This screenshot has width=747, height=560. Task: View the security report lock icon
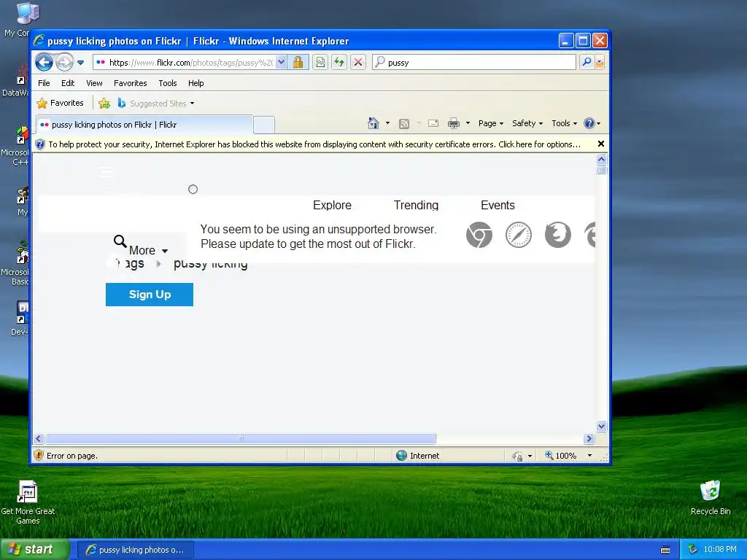pos(298,63)
